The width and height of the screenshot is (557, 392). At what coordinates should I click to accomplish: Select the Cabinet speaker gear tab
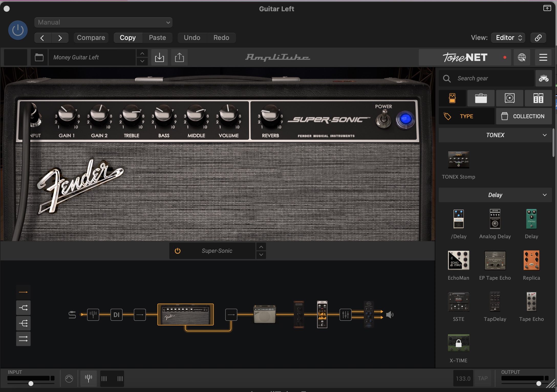coord(510,98)
